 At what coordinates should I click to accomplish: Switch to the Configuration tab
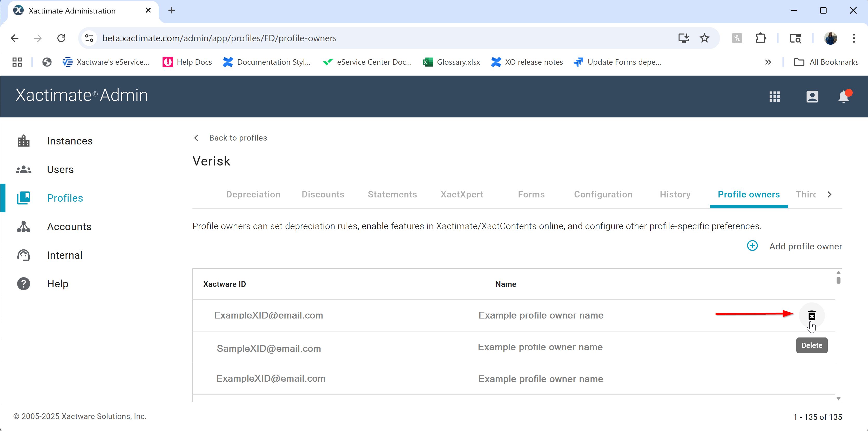coord(603,194)
